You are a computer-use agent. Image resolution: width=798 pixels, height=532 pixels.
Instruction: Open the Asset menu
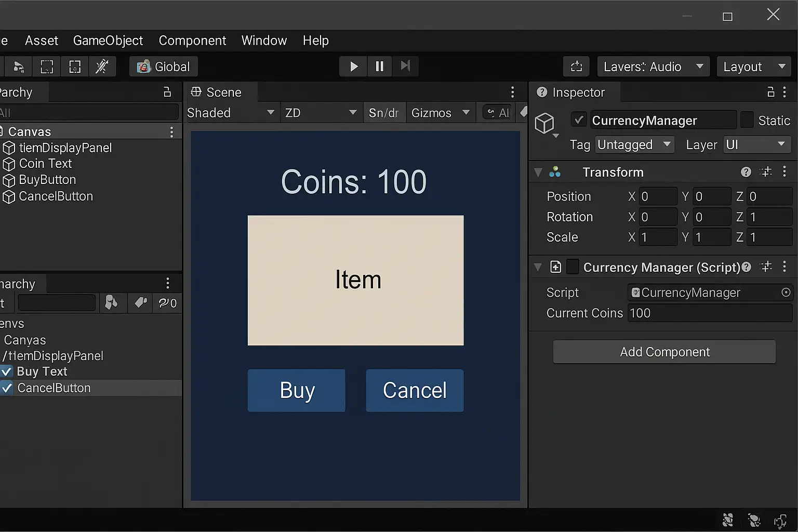pos(42,41)
